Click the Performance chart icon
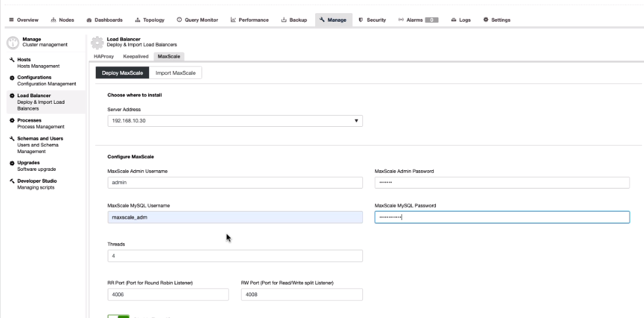This screenshot has width=644, height=318. pyautogui.click(x=233, y=20)
